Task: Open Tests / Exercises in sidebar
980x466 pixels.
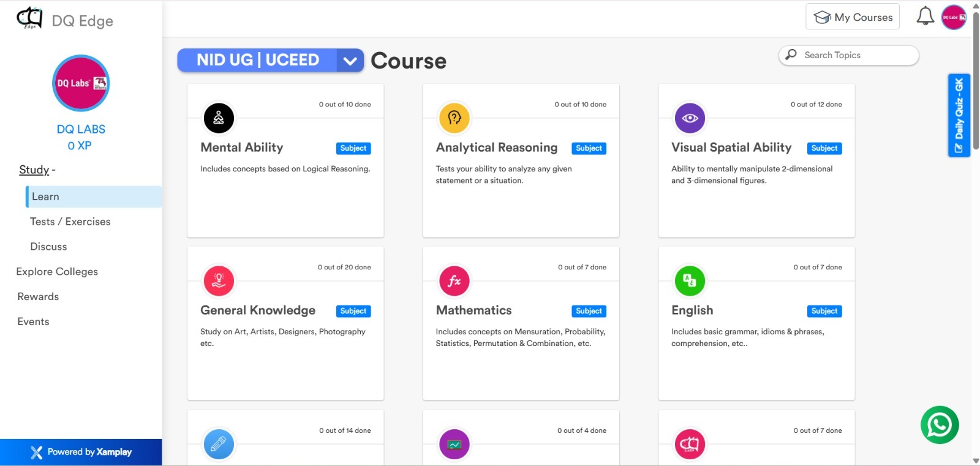Action: click(x=70, y=222)
